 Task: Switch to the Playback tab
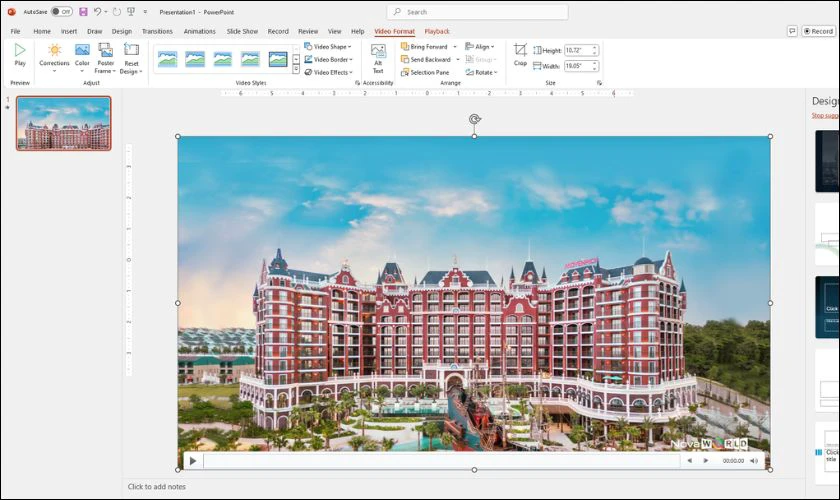437,31
